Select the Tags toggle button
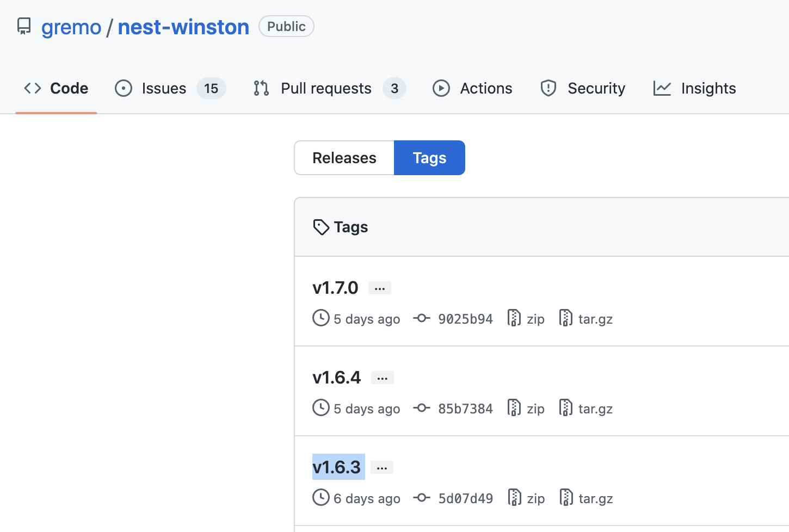The height and width of the screenshot is (532, 789). [x=429, y=158]
